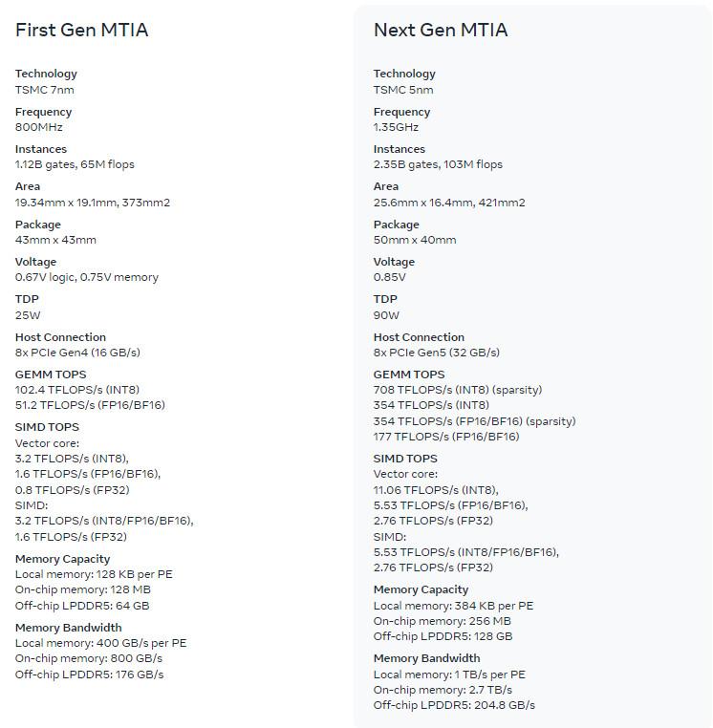713x728 pixels.
Task: Click the 0.67V logic, 0.75V memory text
Action: (x=87, y=277)
